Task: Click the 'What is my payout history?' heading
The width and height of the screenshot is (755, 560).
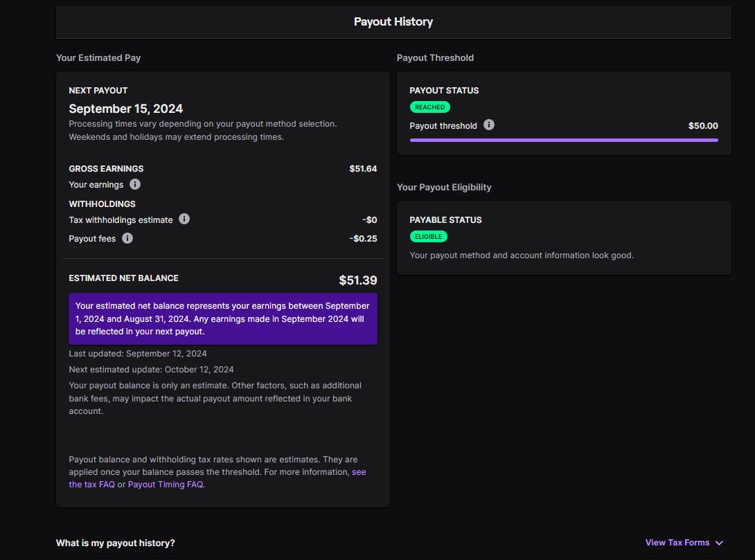Action: pyautogui.click(x=115, y=543)
